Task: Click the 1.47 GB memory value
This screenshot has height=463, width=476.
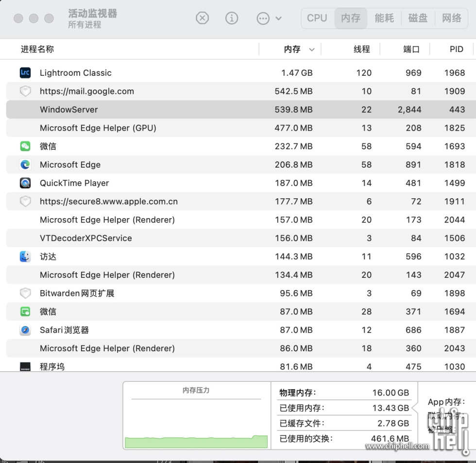Action: [297, 73]
